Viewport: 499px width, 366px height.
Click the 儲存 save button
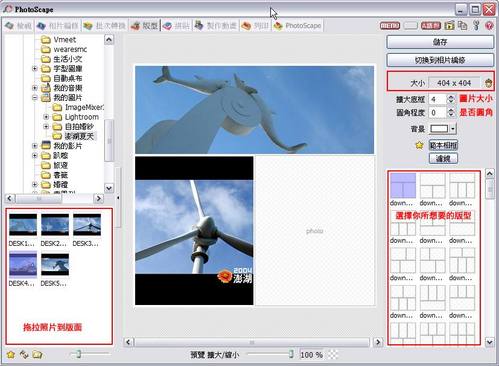pos(440,42)
